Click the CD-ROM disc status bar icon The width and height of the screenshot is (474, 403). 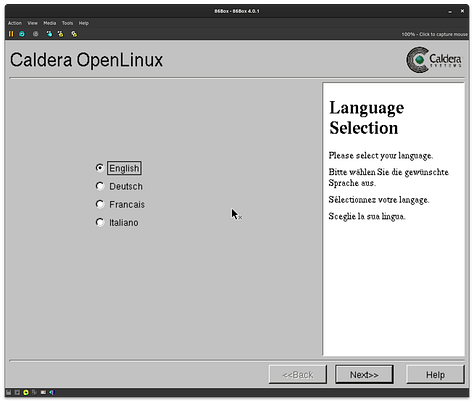tap(26, 392)
